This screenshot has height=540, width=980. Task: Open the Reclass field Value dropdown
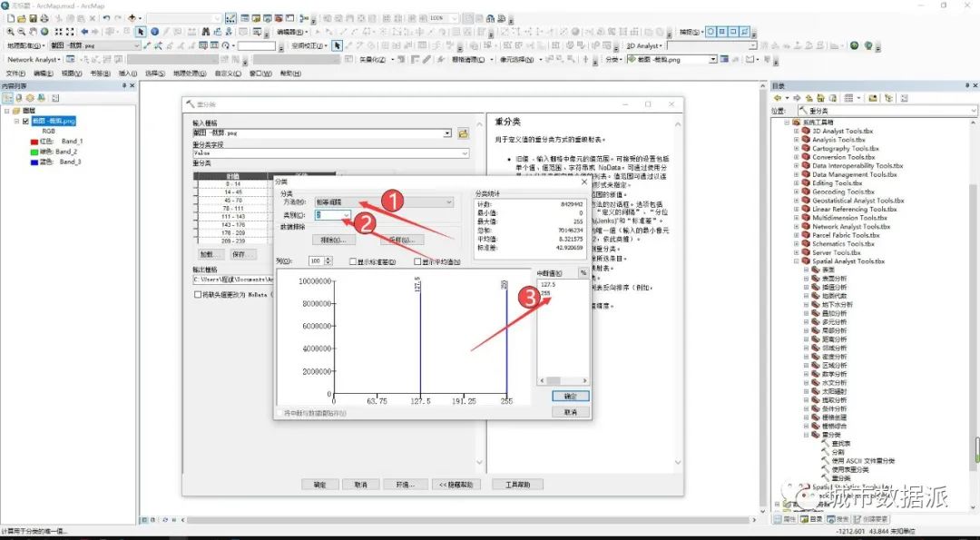point(465,153)
